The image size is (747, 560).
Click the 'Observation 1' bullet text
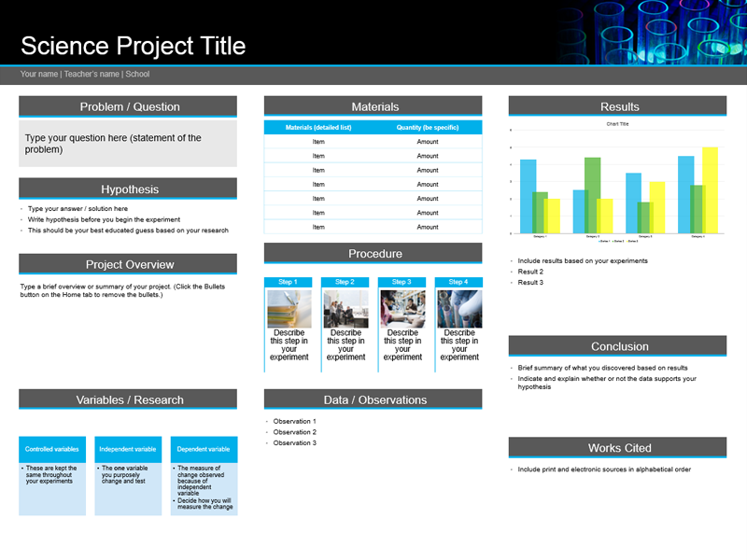click(294, 422)
